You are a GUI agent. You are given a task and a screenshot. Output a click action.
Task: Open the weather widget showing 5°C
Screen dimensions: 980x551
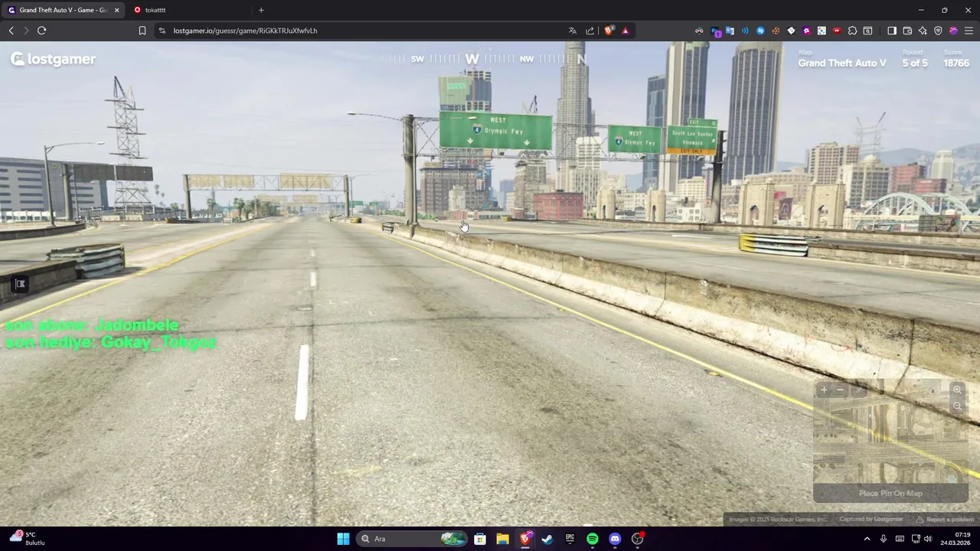pos(28,539)
